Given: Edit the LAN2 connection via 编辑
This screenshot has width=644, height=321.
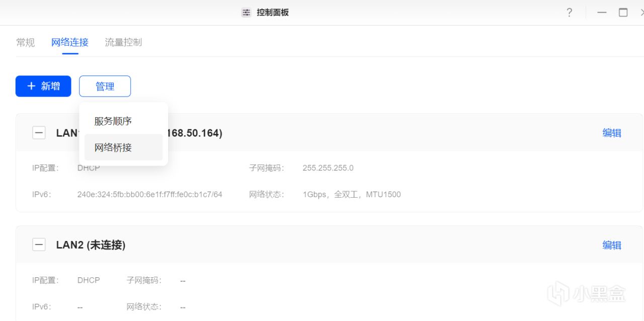Looking at the screenshot, I should [x=612, y=245].
